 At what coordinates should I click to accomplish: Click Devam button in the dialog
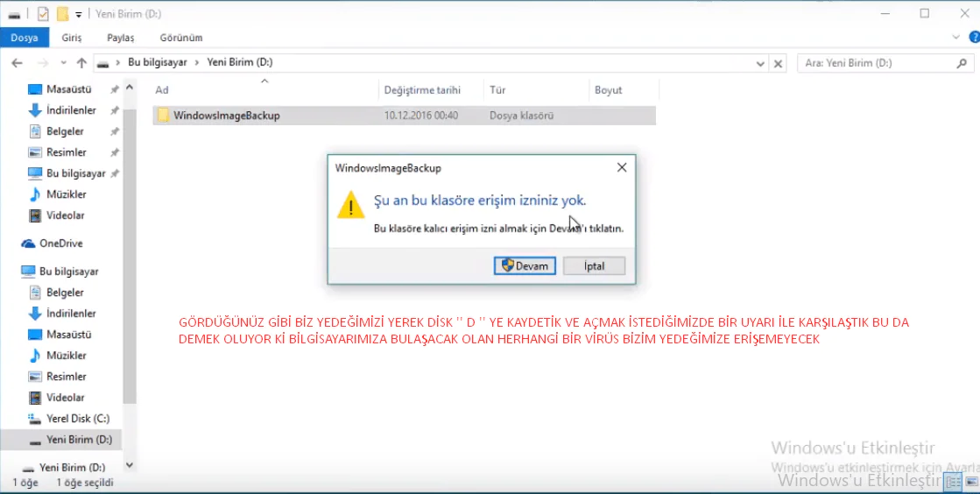525,265
